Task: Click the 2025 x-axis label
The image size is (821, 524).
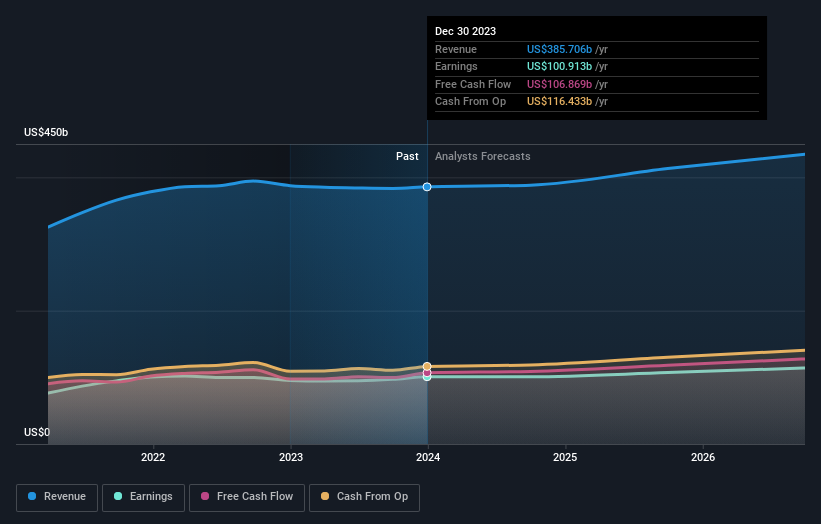Action: pyautogui.click(x=565, y=457)
